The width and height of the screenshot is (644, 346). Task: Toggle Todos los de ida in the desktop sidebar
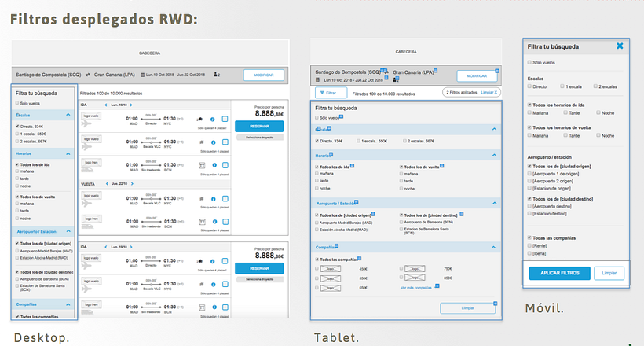pos(17,164)
